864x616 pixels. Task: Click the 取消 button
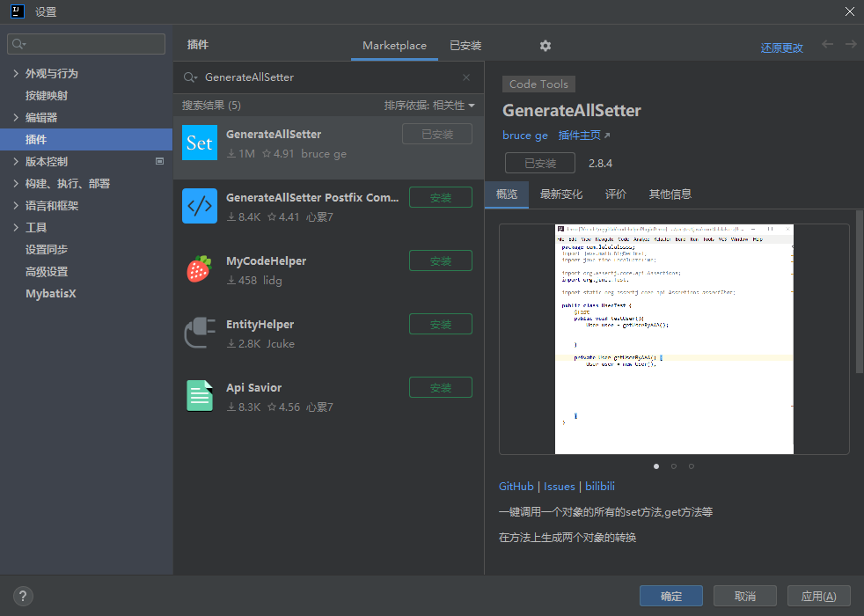tap(745, 596)
